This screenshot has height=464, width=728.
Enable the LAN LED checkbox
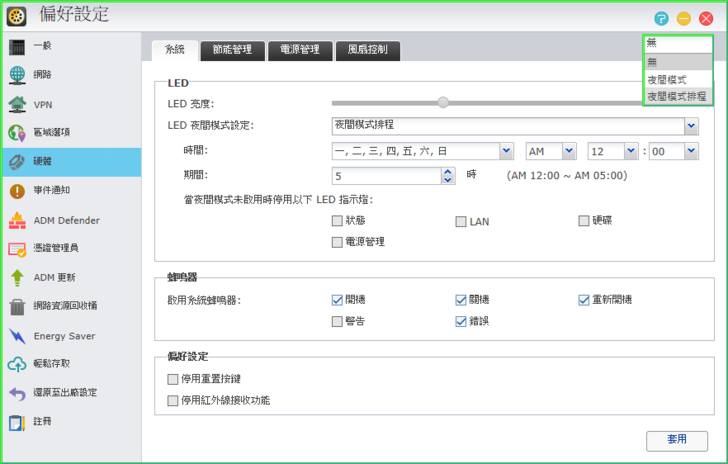pyautogui.click(x=461, y=221)
